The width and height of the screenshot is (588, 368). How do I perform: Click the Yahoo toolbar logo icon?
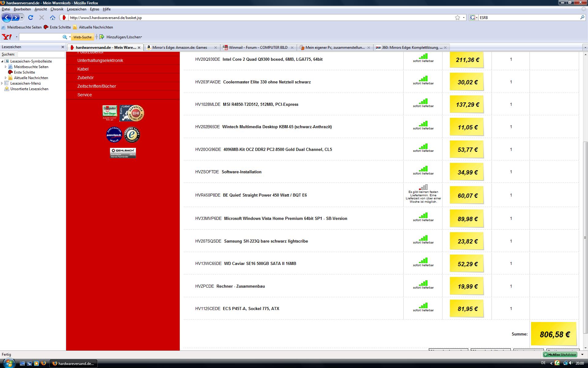(x=7, y=37)
